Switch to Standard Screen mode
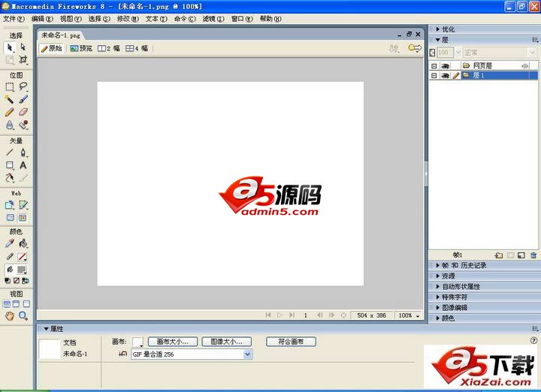The width and height of the screenshot is (541, 392). tap(7, 304)
